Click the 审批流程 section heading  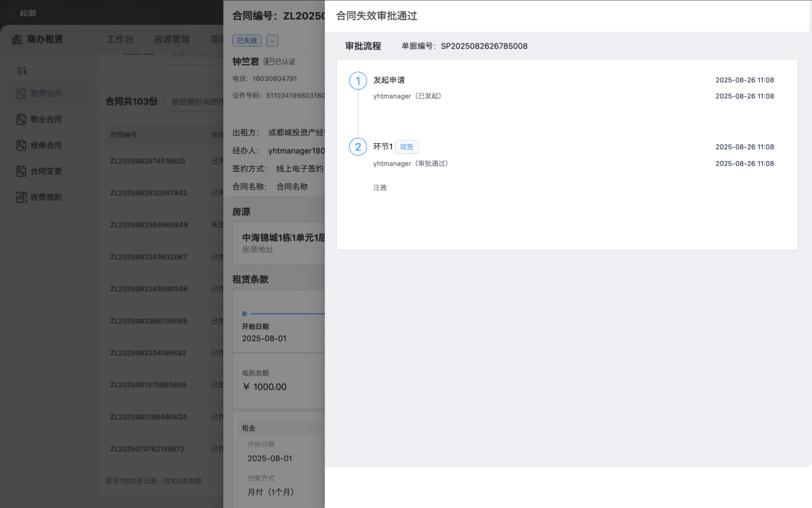point(363,46)
